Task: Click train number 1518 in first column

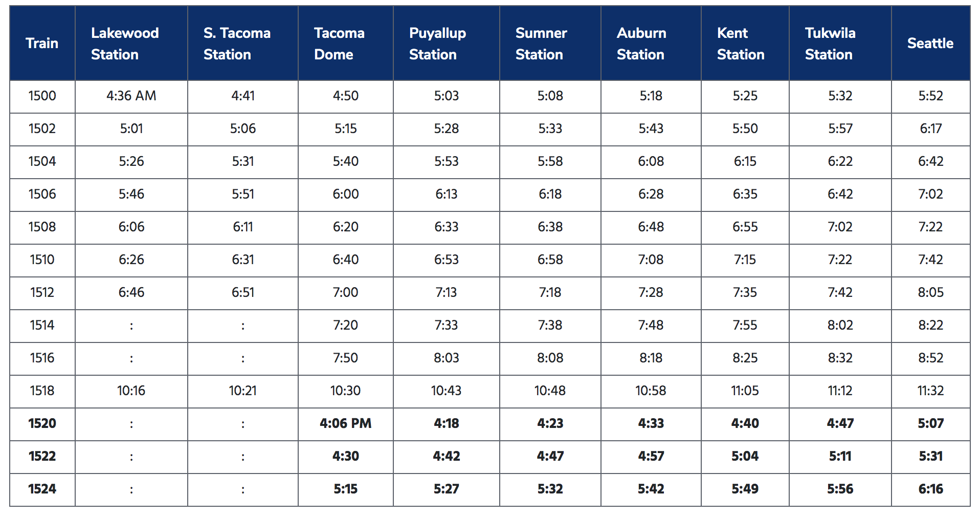Action: coord(42,391)
